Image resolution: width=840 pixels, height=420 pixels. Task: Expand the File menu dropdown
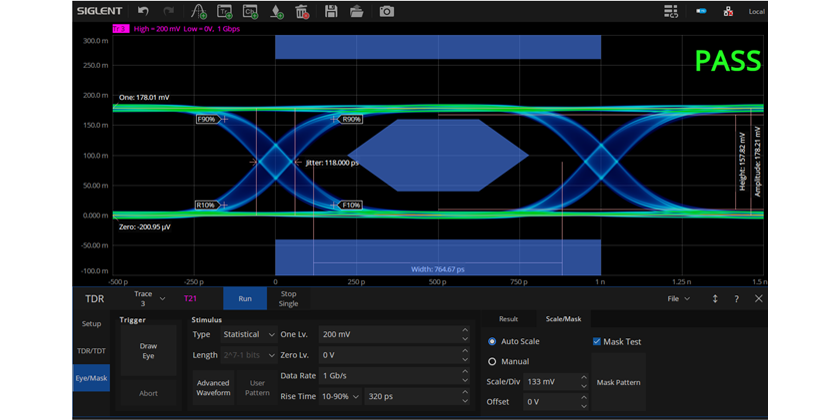tap(679, 299)
